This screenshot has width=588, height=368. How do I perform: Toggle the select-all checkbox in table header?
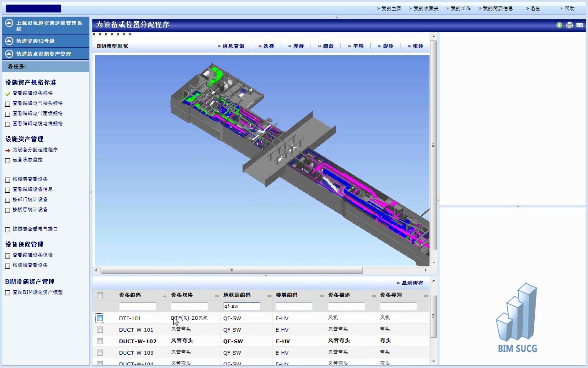coord(100,295)
